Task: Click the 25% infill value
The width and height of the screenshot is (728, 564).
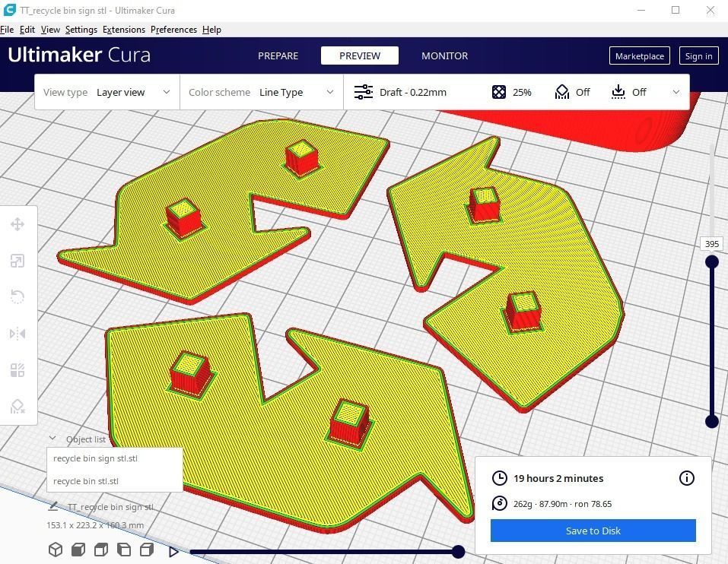Action: 522,92
